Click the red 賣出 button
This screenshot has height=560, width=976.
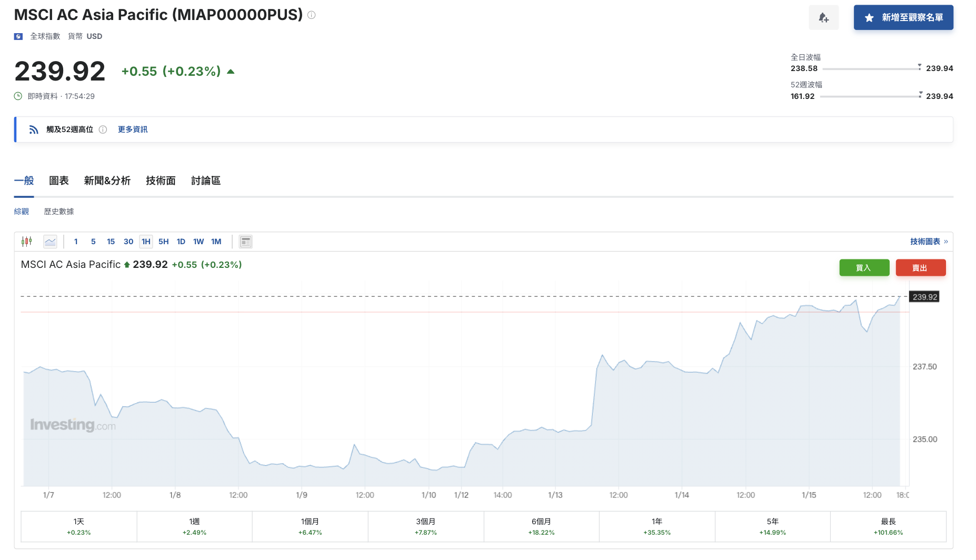click(x=920, y=268)
